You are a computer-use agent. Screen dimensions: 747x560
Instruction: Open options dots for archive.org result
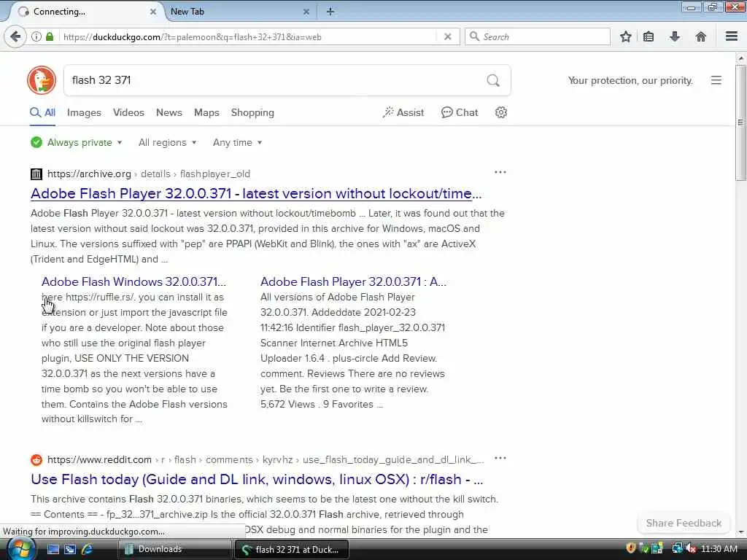point(500,172)
